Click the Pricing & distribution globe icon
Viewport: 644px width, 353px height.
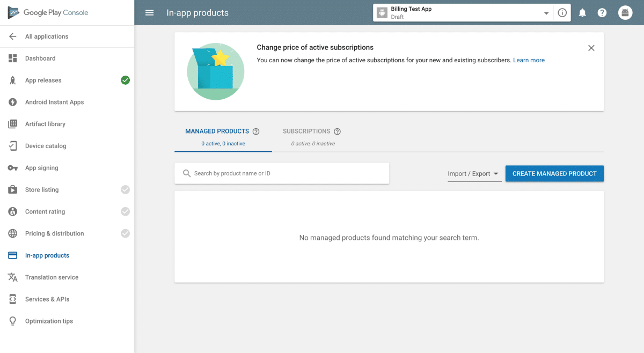pos(13,233)
